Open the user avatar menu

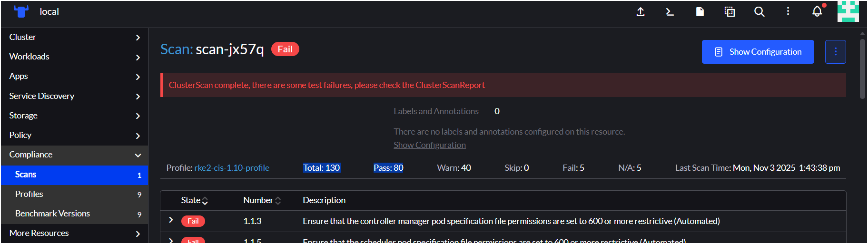click(x=848, y=11)
